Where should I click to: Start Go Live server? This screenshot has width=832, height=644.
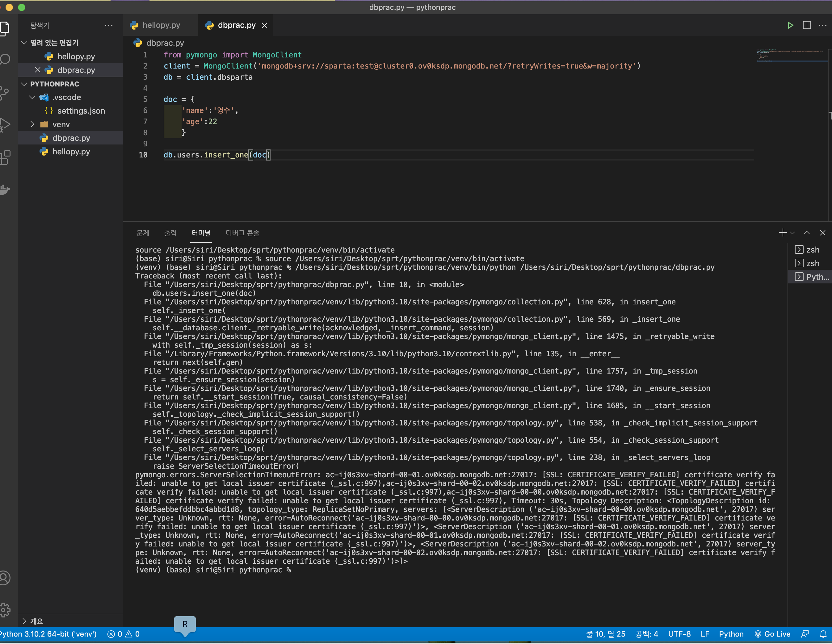click(x=773, y=634)
